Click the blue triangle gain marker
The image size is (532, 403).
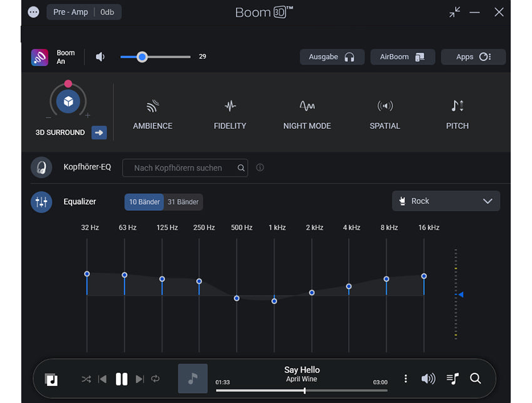click(x=461, y=295)
